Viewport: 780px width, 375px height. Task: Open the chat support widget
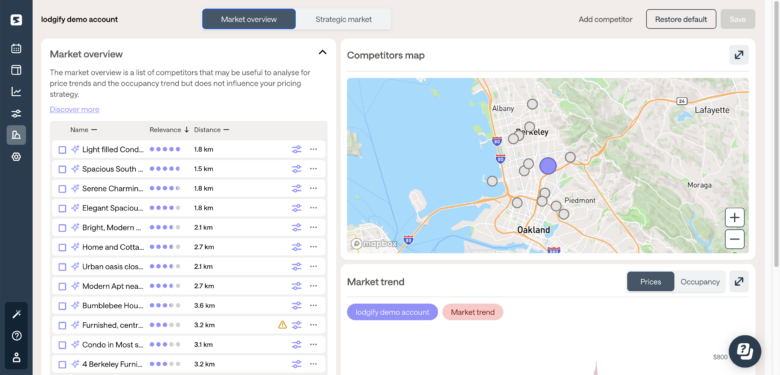click(x=745, y=351)
